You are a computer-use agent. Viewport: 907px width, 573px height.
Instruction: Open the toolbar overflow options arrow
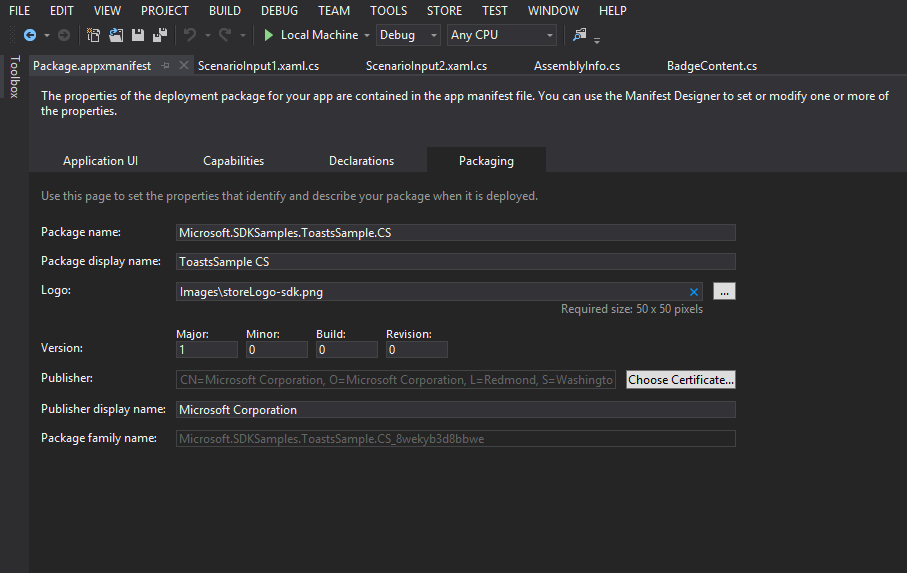coord(597,40)
